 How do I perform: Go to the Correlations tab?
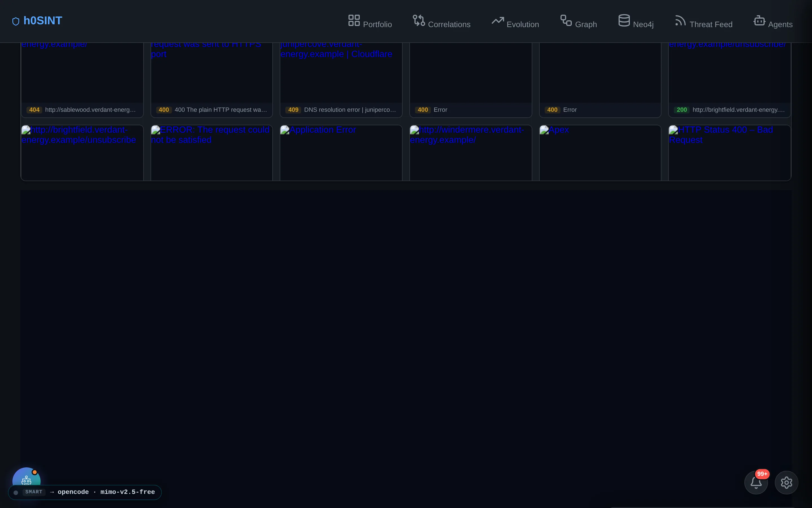(x=442, y=21)
